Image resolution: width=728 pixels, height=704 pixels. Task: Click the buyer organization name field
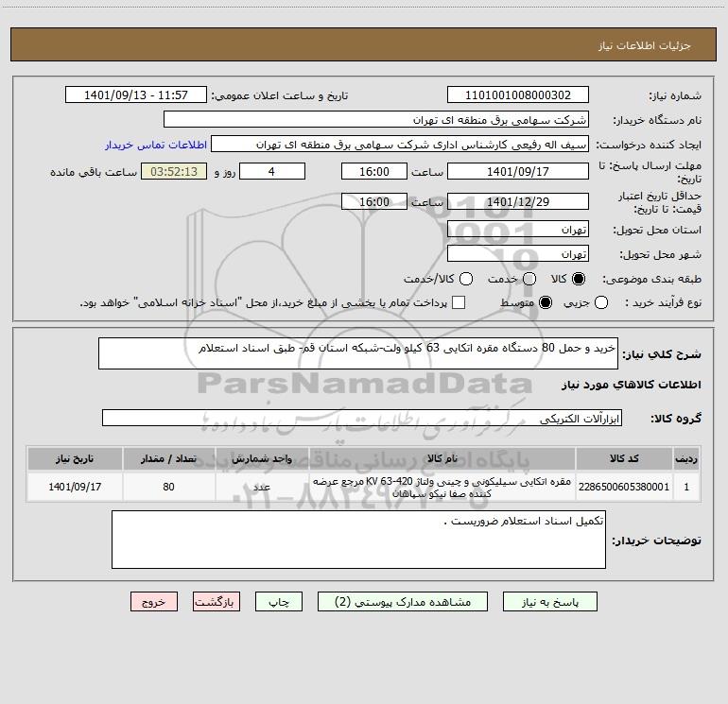pos(376,120)
